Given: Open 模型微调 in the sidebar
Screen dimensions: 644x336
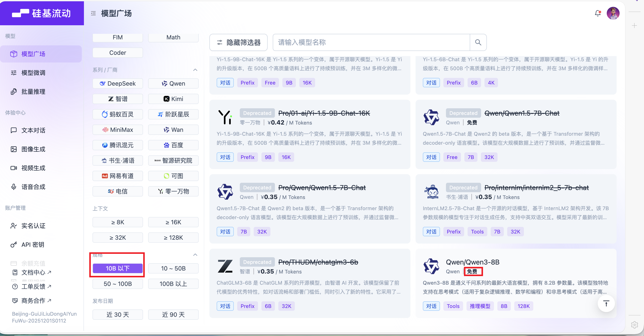Looking at the screenshot, I should pos(33,73).
